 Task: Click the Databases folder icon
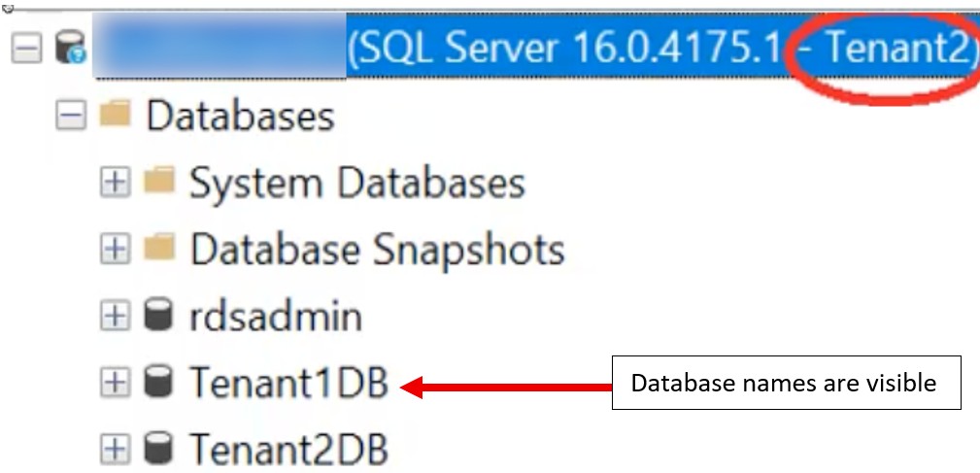116,116
